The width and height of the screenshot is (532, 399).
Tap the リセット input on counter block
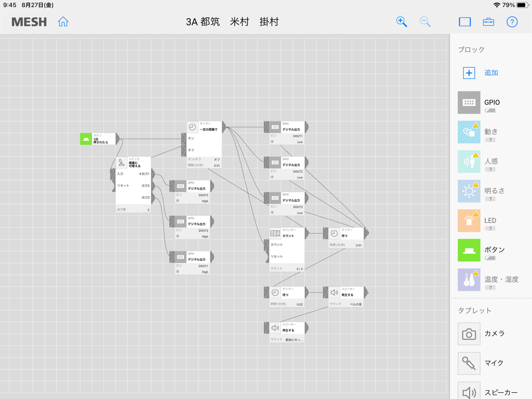tap(267, 257)
